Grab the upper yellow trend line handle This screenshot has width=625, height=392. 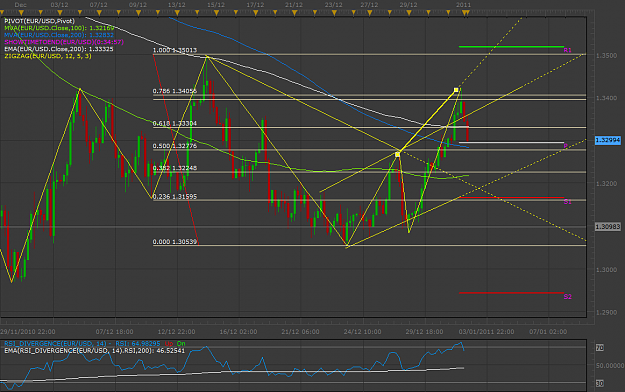[456, 90]
